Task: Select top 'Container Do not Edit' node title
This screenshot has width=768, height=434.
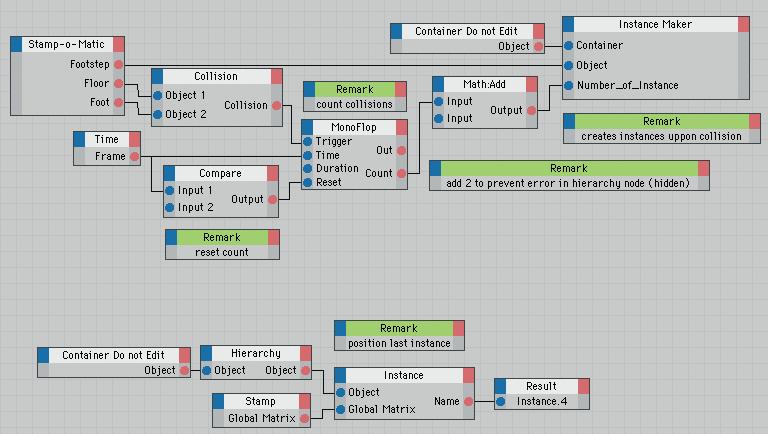Action: 467,31
